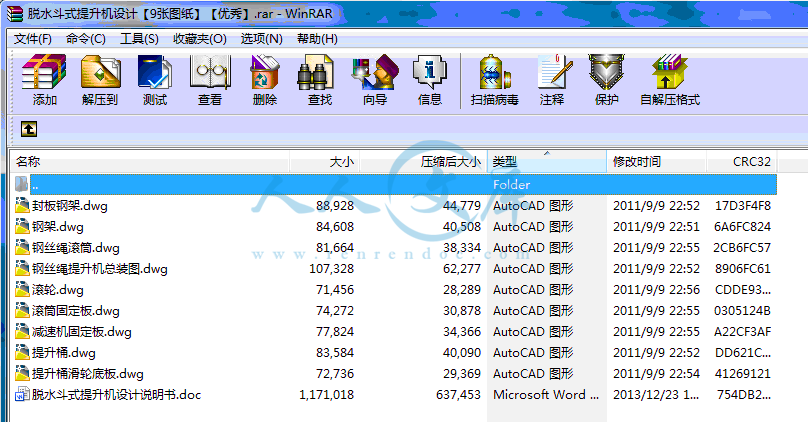The height and width of the screenshot is (422, 808).
Task: Click the 查看 (View) toolbar icon
Action: point(210,72)
